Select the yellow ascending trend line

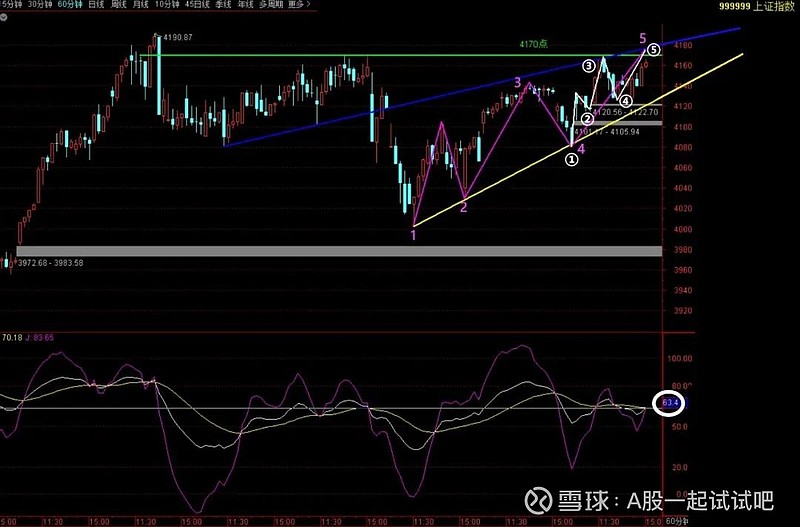point(578,139)
